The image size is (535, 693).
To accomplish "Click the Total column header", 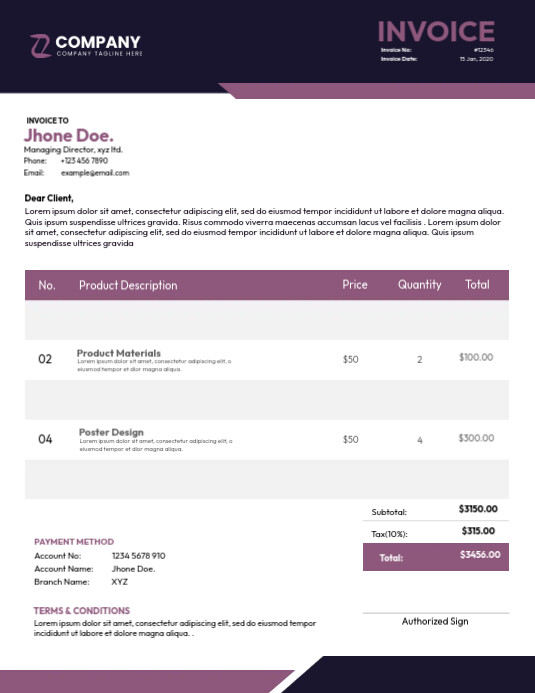I will point(477,285).
